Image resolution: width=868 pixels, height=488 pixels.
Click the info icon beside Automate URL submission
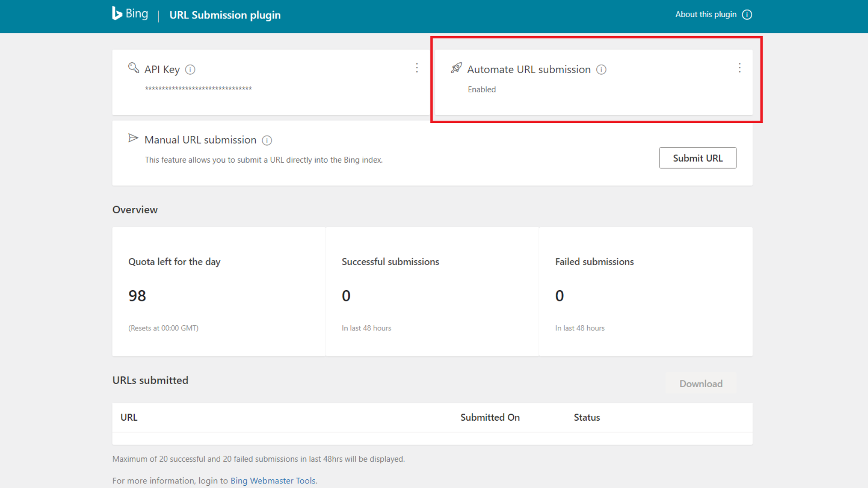click(601, 70)
